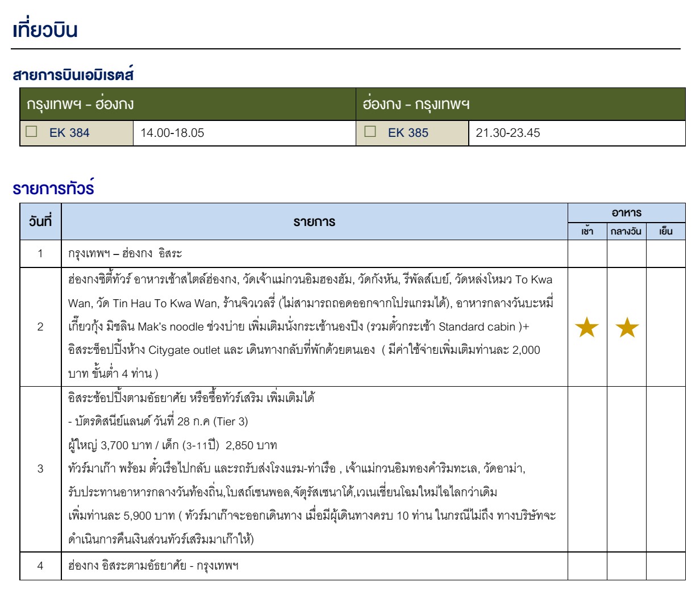Click the รายการทัวร์ section heading
This screenshot has height=590, width=700.
(x=53, y=188)
